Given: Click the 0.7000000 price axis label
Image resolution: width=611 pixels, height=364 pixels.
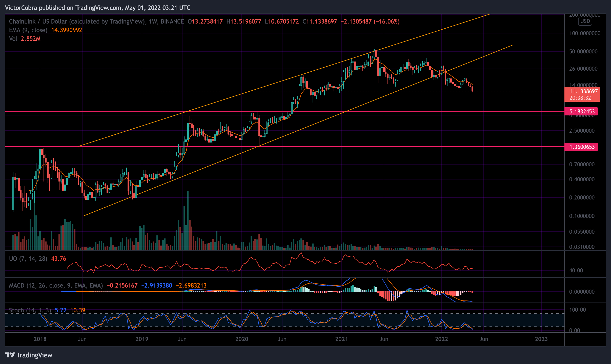Looking at the screenshot, I should click(582, 165).
